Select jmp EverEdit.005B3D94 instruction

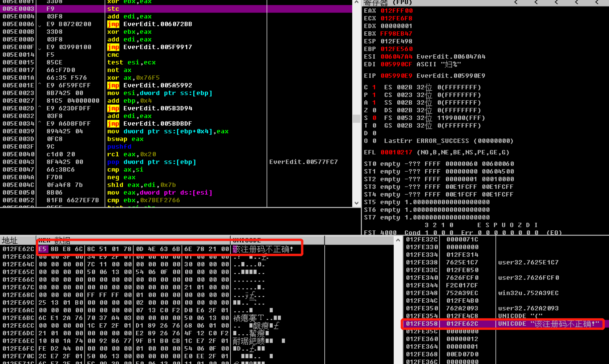pos(150,108)
